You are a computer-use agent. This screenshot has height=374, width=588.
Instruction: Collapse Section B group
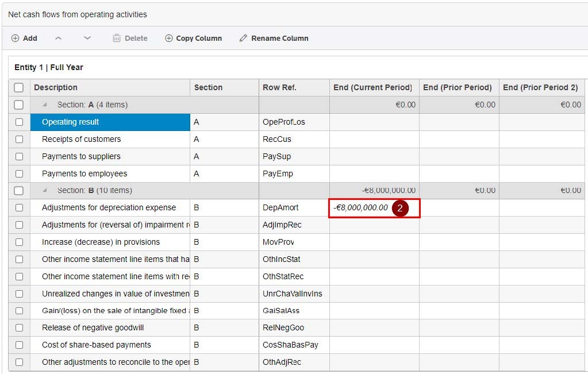pos(45,191)
